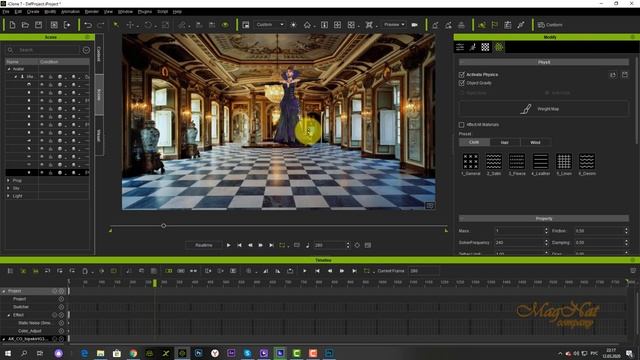Image resolution: width=640 pixels, height=360 pixels.
Task: Open the Animation menu
Action: click(70, 12)
